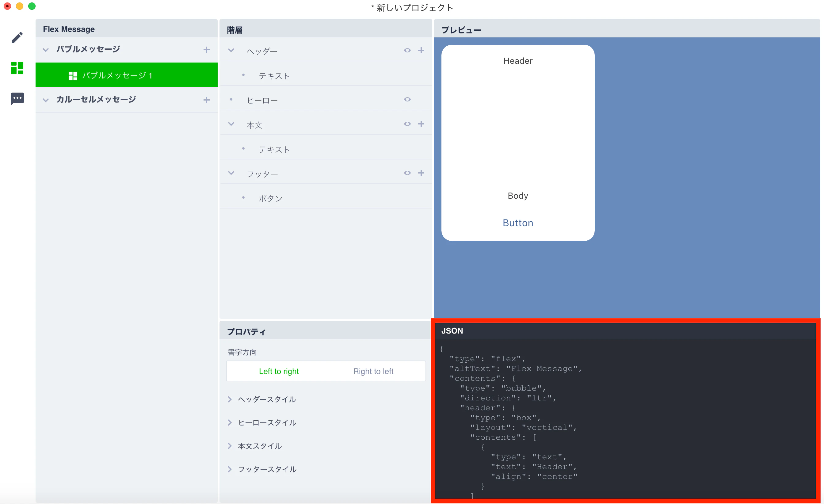Select バブルメッセージ 1 in the list

coord(126,75)
